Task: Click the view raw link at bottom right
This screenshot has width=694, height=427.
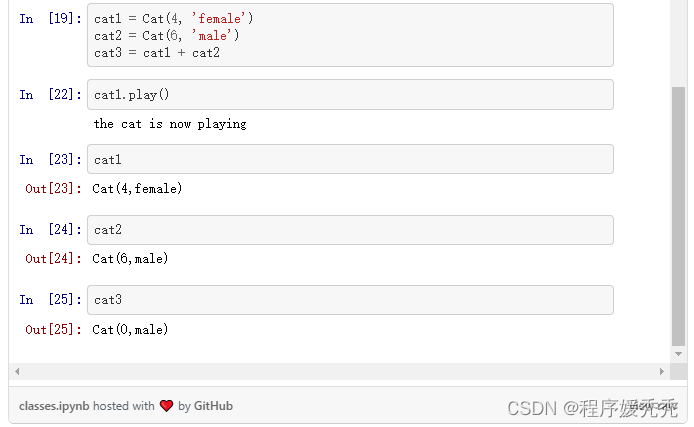Action: click(654, 406)
